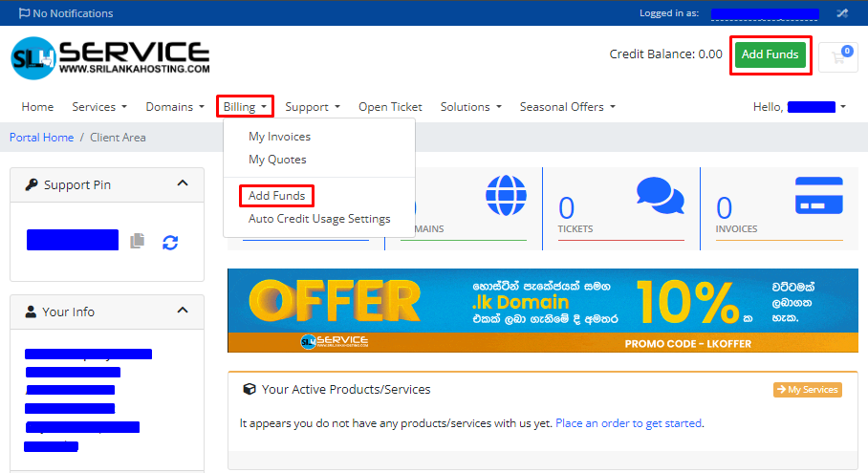Expand the Services dropdown menu
This screenshot has width=868, height=473.
point(99,107)
